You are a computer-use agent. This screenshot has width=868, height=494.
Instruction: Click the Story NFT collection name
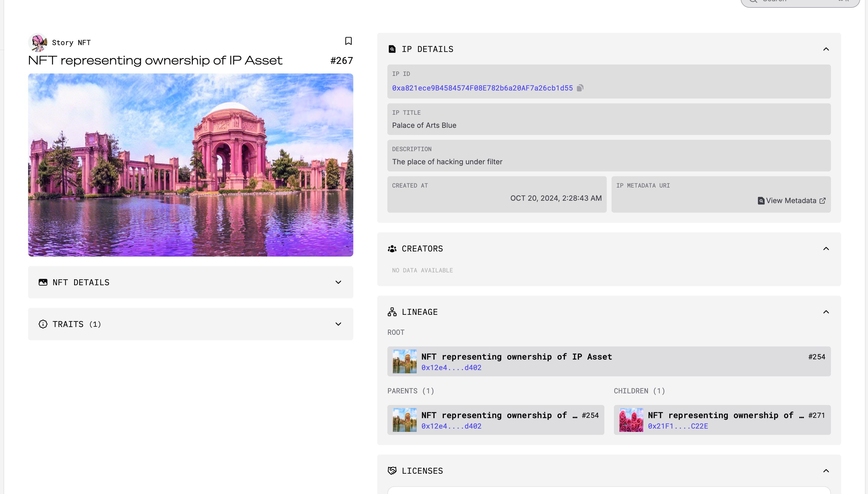(71, 42)
